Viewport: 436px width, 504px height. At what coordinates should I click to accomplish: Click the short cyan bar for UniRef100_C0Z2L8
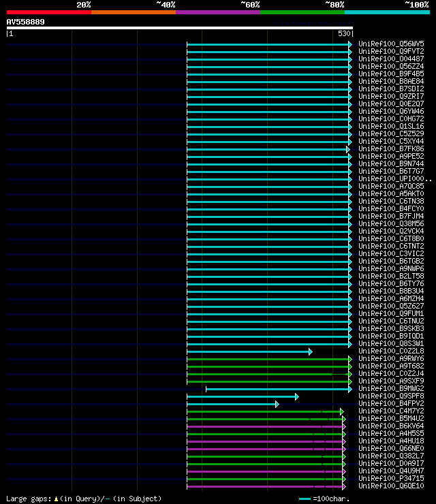[248, 352]
